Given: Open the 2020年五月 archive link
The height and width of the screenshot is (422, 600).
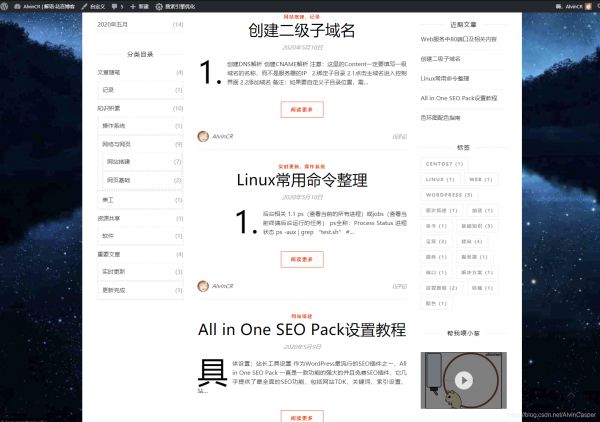Looking at the screenshot, I should coord(112,24).
